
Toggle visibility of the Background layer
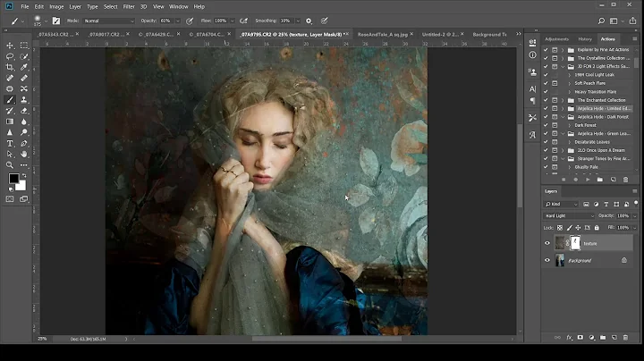547,260
